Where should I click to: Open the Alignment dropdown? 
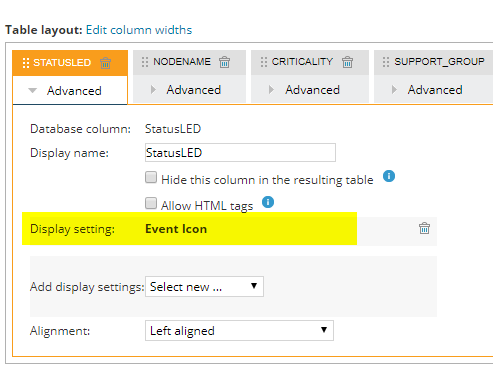pyautogui.click(x=239, y=331)
